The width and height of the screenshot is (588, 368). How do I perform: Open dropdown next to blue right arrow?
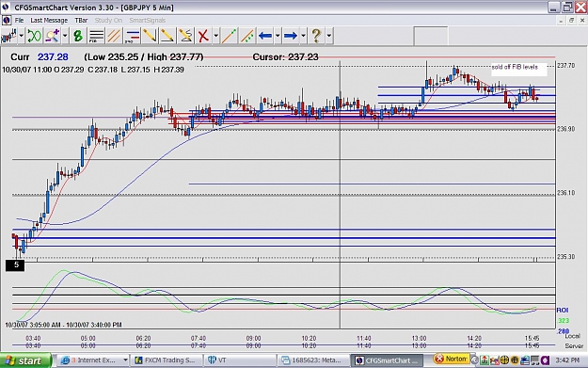(303, 36)
